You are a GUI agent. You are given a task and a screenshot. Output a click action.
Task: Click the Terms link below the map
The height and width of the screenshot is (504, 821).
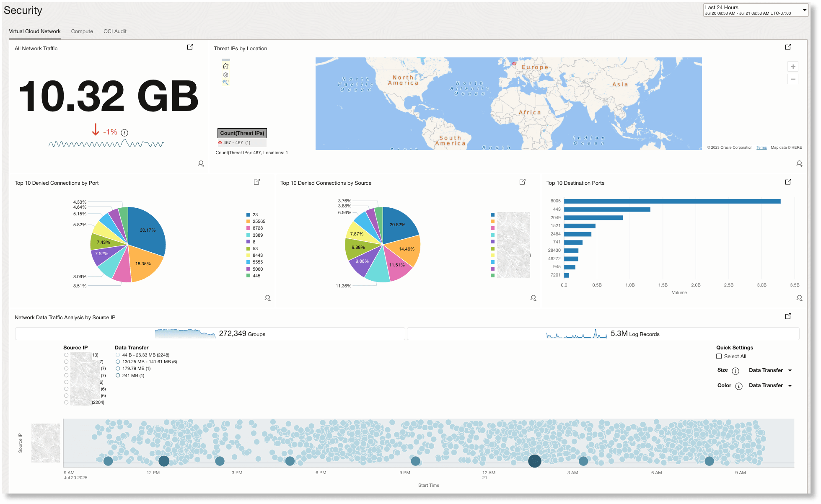click(x=761, y=147)
